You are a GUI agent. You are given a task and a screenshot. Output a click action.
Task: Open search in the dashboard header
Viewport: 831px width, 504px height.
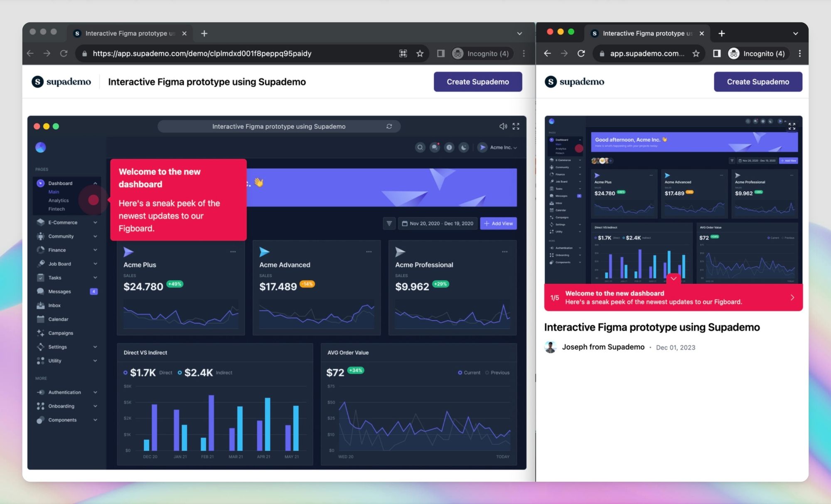pyautogui.click(x=420, y=148)
